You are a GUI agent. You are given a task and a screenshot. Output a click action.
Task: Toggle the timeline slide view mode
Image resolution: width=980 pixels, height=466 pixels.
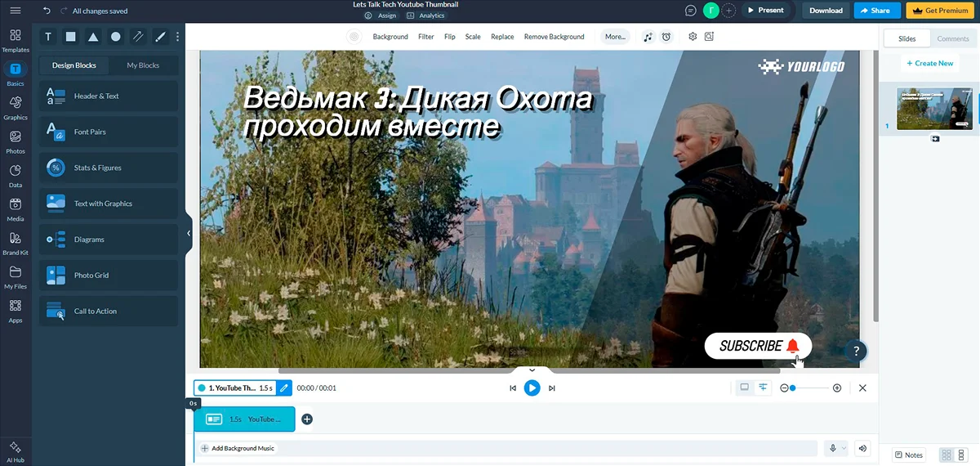(x=744, y=388)
